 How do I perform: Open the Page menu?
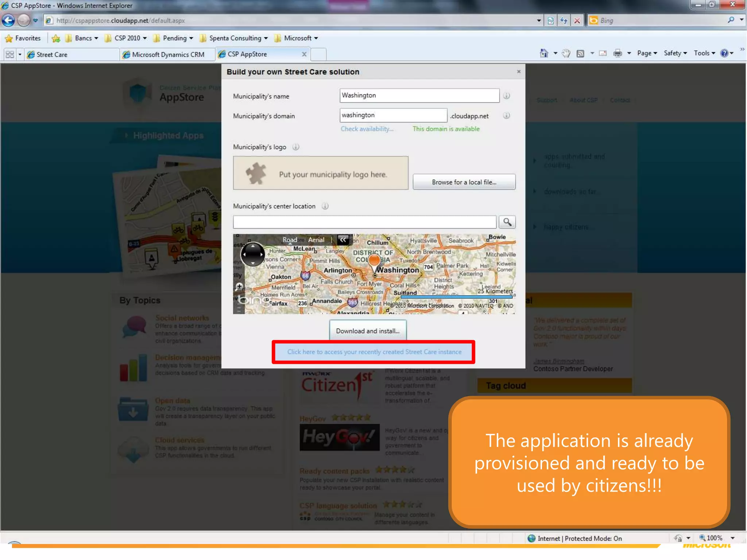[647, 53]
